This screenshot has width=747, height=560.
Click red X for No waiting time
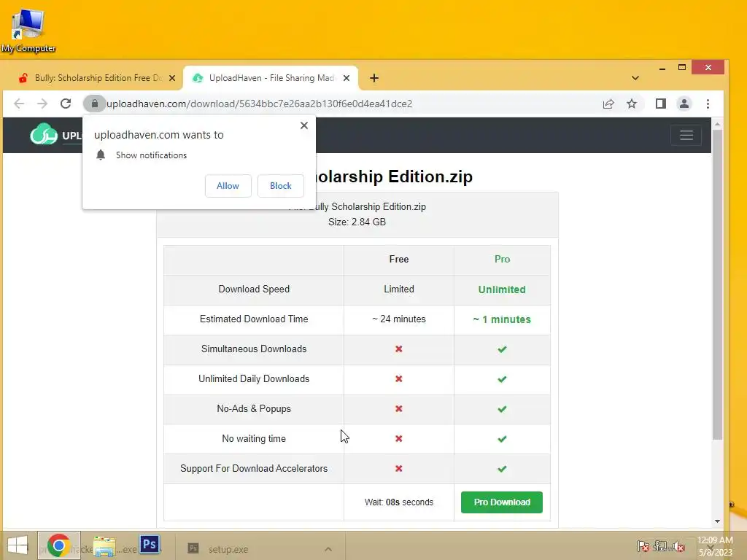pos(399,438)
